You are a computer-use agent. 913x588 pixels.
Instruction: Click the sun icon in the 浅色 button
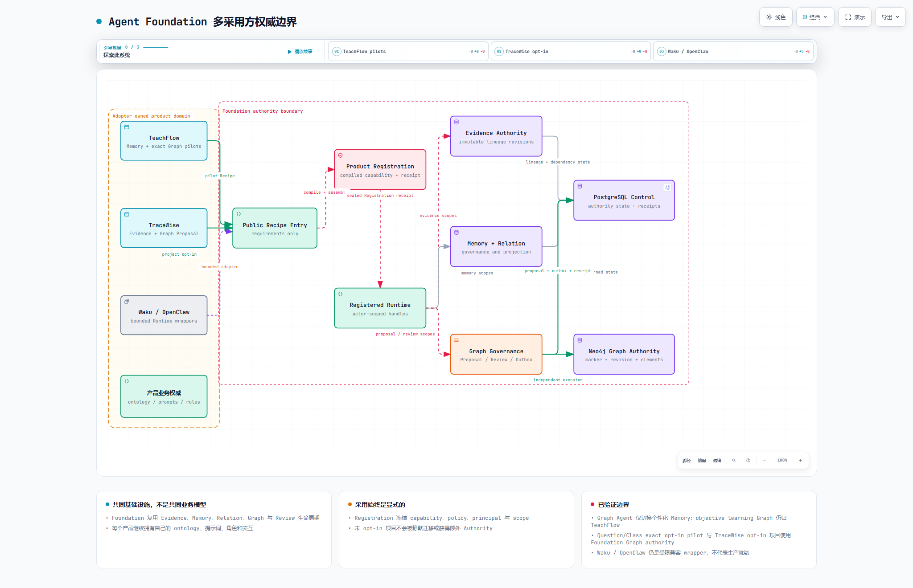(769, 17)
